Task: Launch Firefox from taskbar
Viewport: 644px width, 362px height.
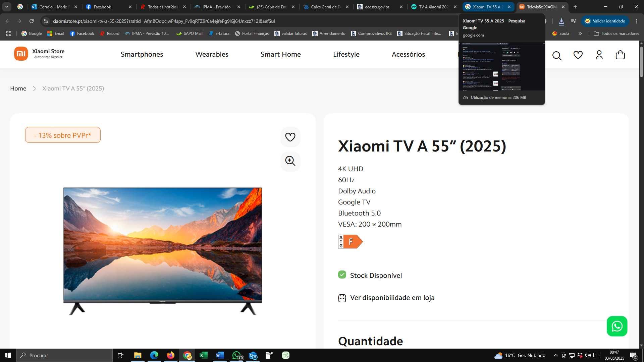Action: pyautogui.click(x=170, y=355)
